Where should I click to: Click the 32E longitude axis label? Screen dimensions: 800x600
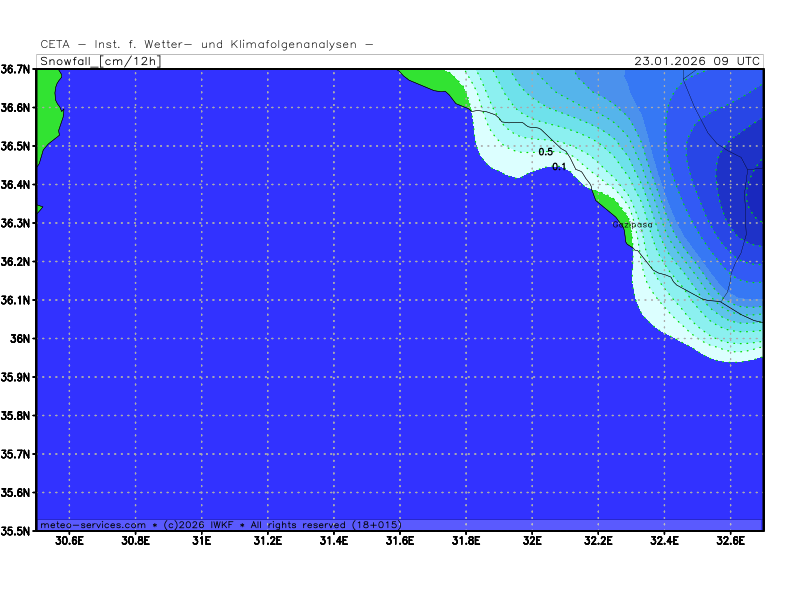[532, 541]
